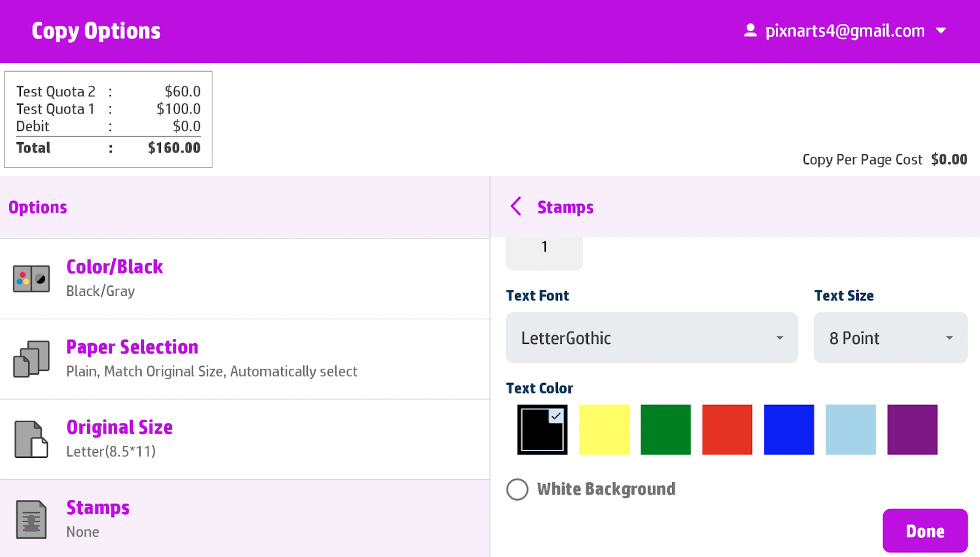This screenshot has width=980, height=557.
Task: Click the starting number field showing 1
Action: pos(544,253)
